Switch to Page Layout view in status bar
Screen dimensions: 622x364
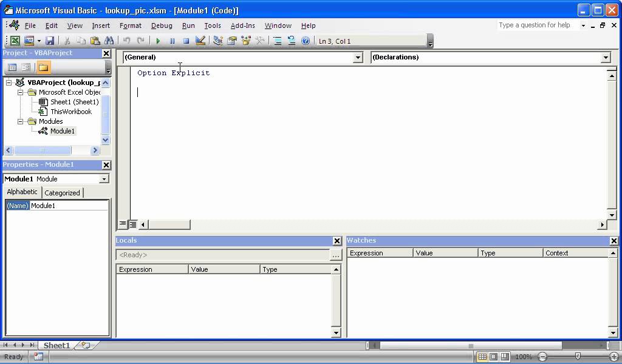pyautogui.click(x=493, y=357)
